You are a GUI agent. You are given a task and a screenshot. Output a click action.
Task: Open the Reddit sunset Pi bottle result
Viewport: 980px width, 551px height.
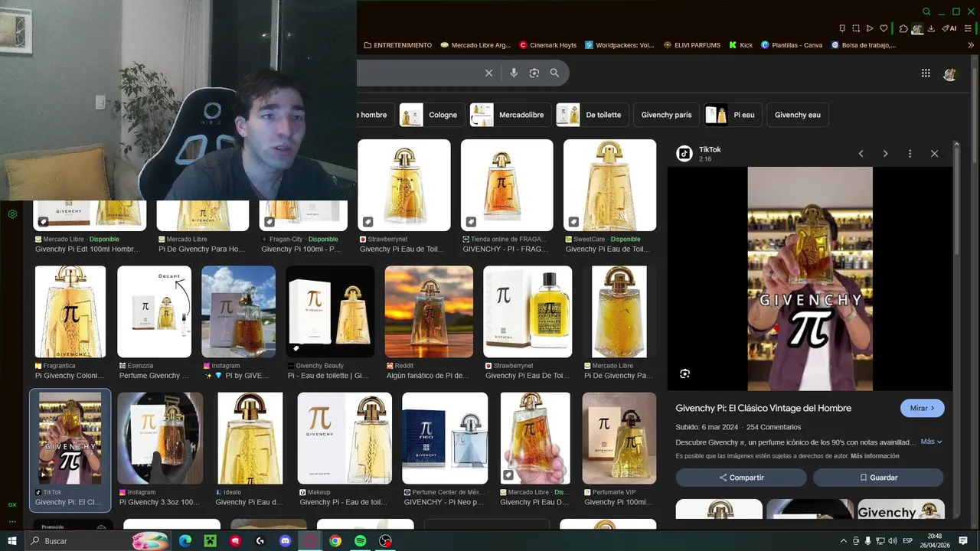tap(429, 311)
